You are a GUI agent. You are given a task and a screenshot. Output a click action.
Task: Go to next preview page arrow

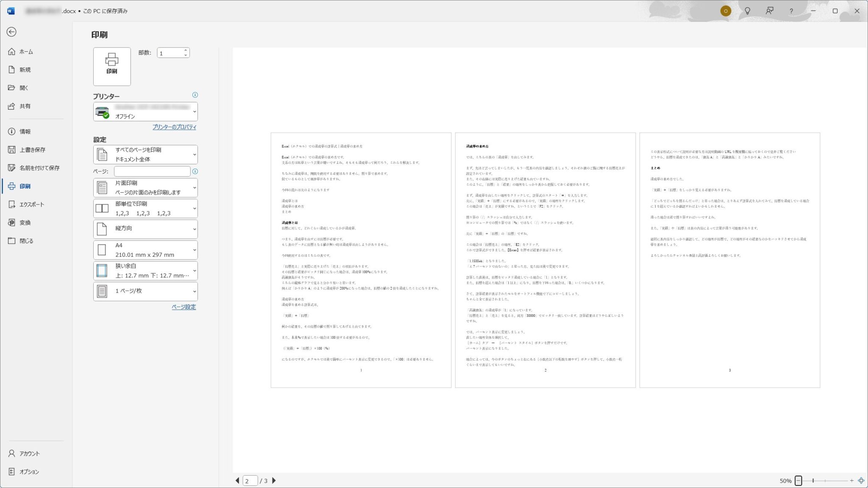point(274,480)
